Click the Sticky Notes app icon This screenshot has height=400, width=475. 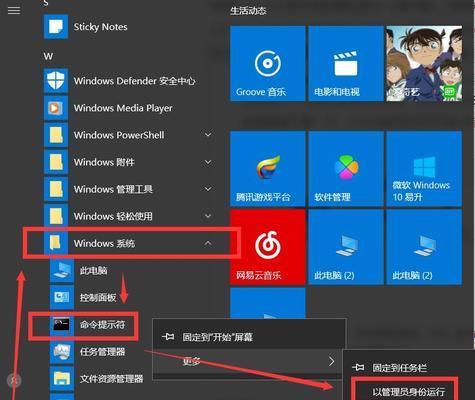(56, 27)
